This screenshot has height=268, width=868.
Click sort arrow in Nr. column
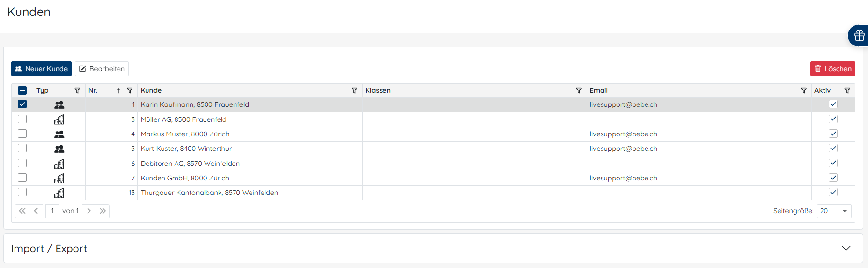[x=118, y=90]
